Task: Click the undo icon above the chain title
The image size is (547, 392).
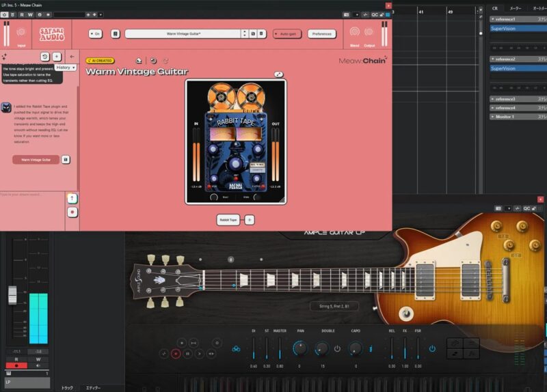Action: (153, 61)
